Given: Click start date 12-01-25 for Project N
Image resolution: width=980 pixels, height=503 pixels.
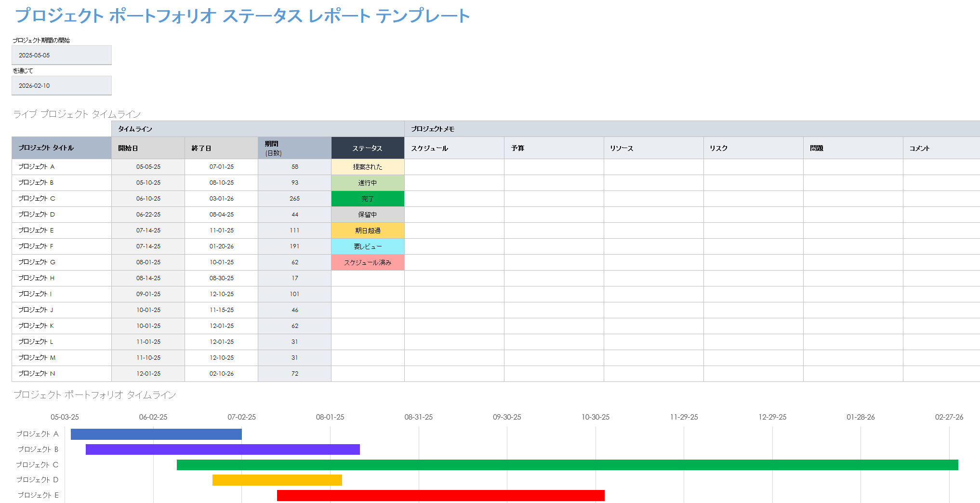Looking at the screenshot, I should pyautogui.click(x=148, y=374).
